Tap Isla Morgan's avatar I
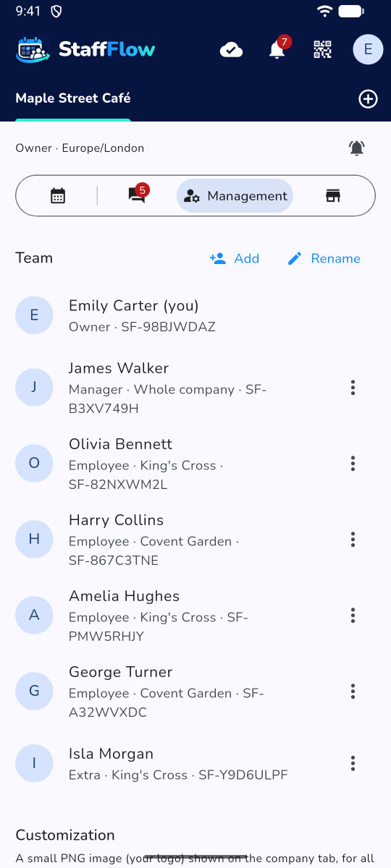 34,763
